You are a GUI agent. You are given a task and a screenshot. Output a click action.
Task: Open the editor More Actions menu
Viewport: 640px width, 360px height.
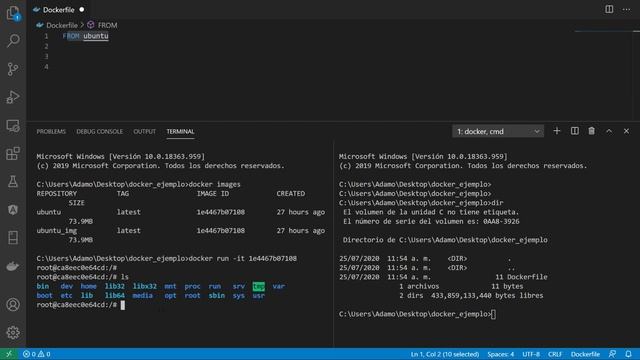[626, 9]
